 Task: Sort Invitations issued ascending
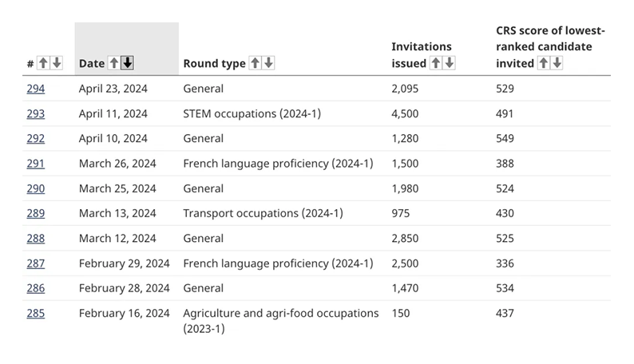coord(436,63)
